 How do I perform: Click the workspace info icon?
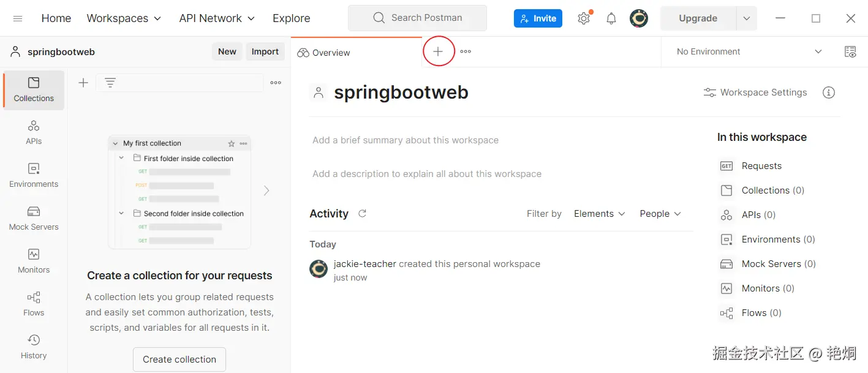pyautogui.click(x=829, y=92)
